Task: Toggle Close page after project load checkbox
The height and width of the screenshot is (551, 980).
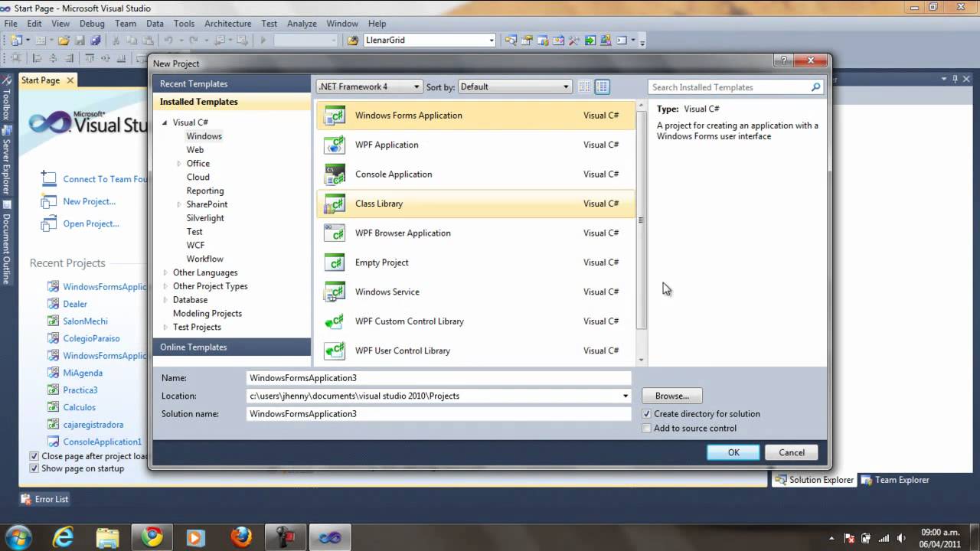Action: tap(34, 456)
